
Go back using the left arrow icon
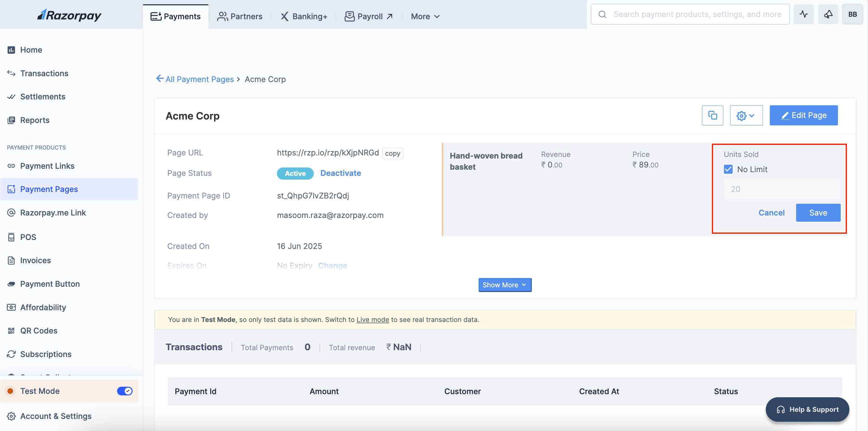[160, 78]
